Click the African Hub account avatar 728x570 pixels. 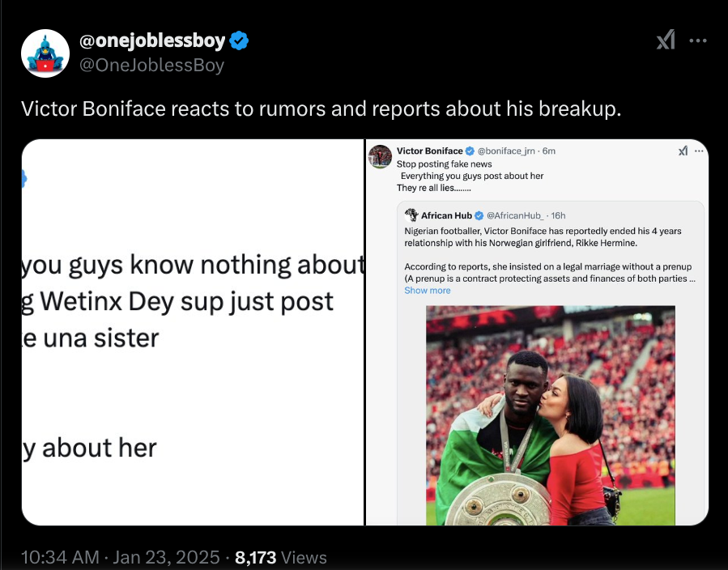pyautogui.click(x=411, y=215)
